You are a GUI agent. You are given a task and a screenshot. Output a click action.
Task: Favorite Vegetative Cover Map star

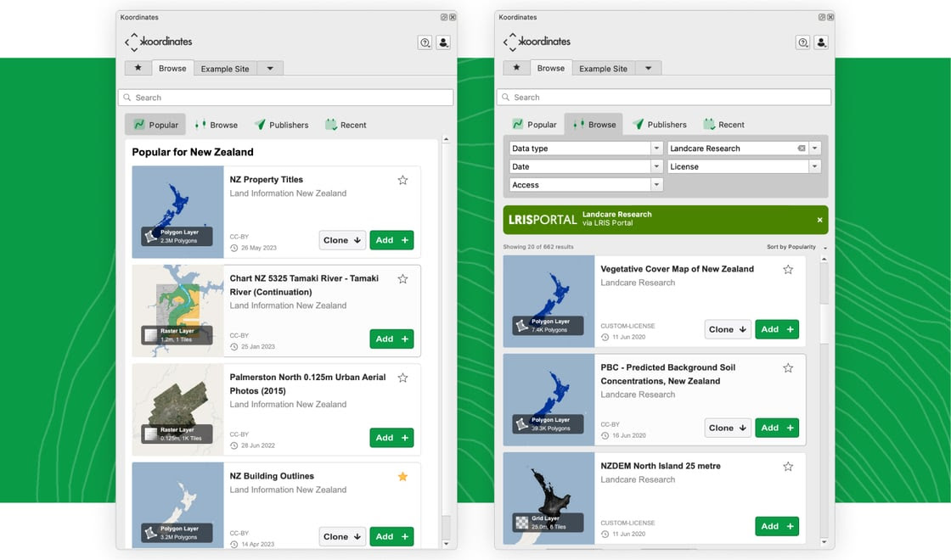tap(788, 270)
